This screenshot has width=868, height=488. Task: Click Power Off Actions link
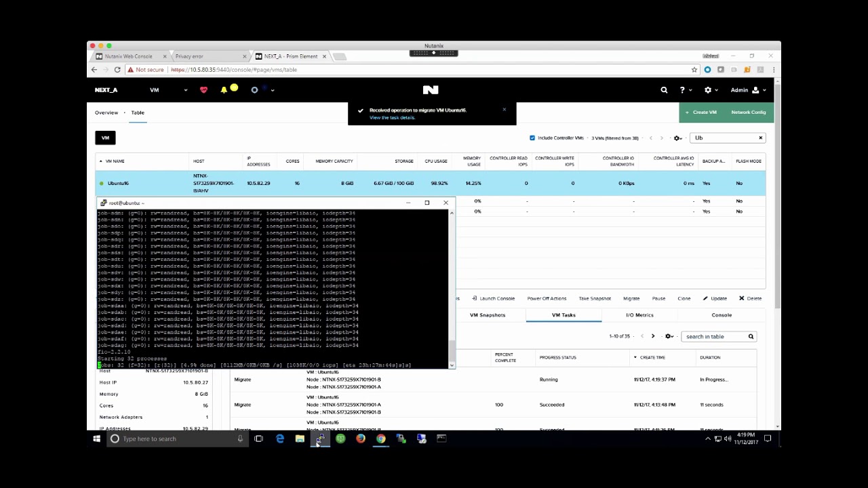tap(547, 298)
